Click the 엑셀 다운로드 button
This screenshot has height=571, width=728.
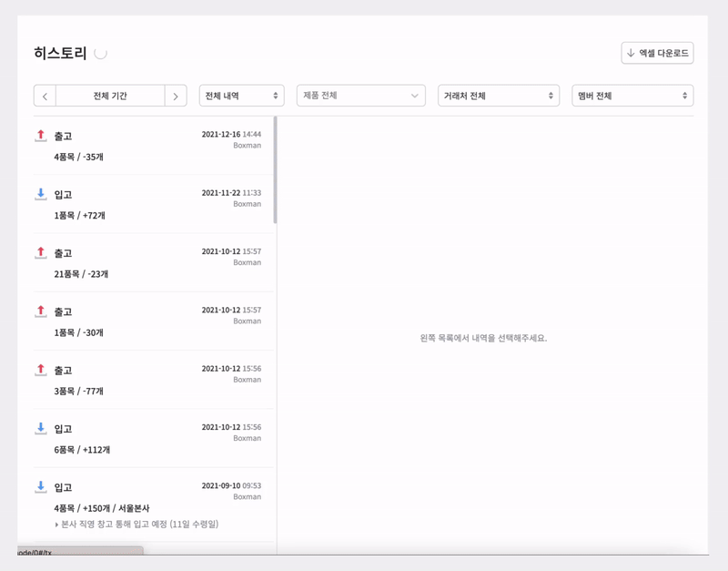coord(657,53)
